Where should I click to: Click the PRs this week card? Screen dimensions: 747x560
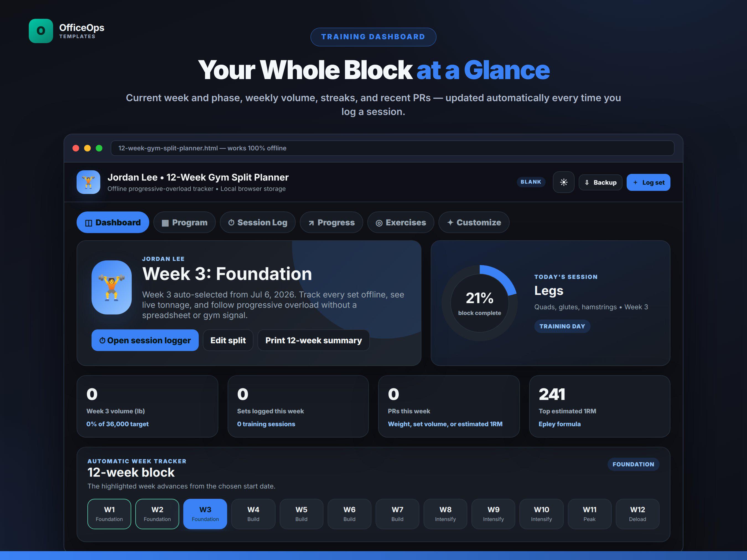click(449, 407)
